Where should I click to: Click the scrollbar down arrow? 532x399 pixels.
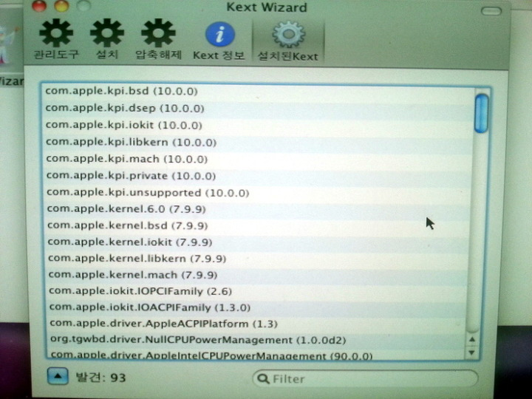(x=471, y=352)
